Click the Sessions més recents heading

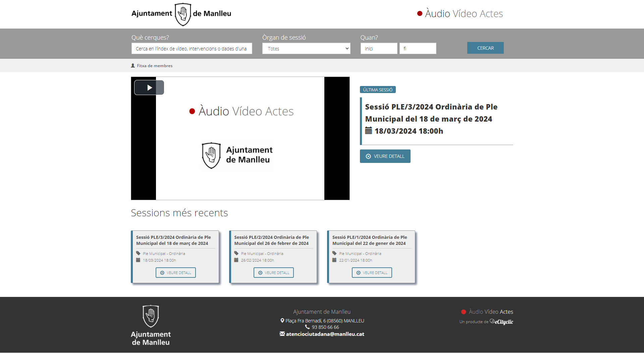click(179, 213)
